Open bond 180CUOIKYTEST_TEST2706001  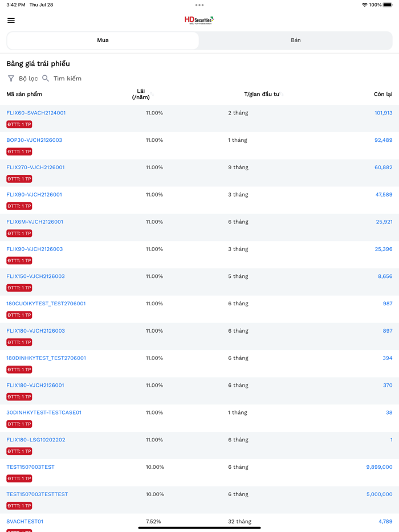[x=46, y=304]
